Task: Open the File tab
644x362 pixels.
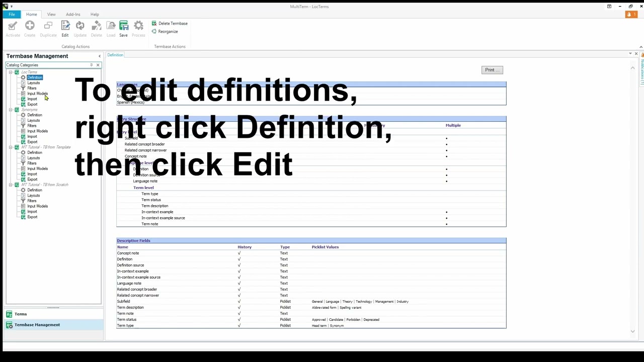Action: coord(12,14)
